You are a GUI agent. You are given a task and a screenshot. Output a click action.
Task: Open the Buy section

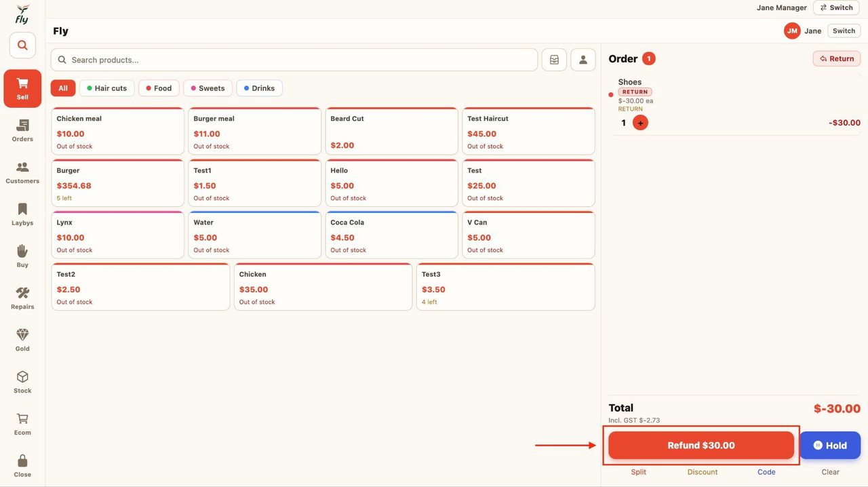(x=22, y=256)
